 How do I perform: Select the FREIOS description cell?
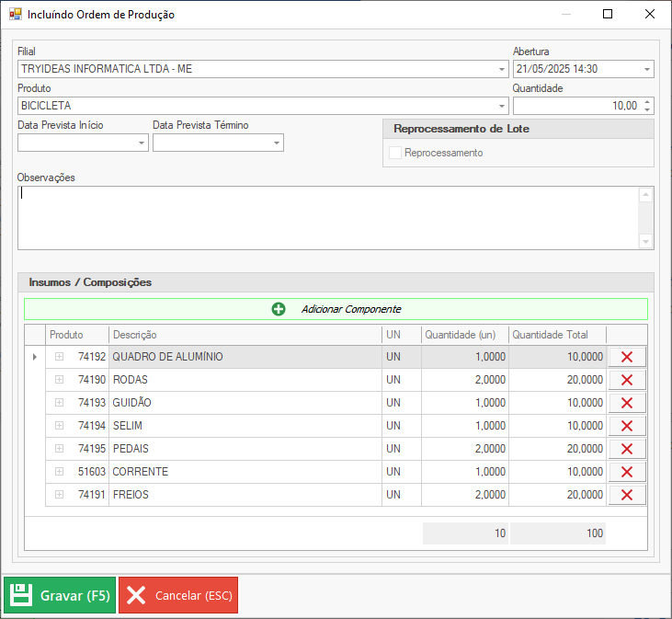pos(245,495)
